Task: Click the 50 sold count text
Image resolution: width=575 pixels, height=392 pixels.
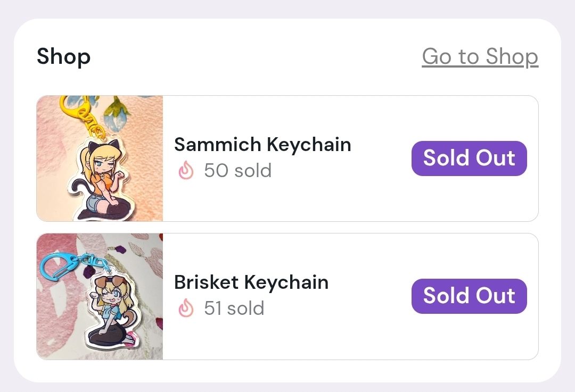Action: point(237,171)
